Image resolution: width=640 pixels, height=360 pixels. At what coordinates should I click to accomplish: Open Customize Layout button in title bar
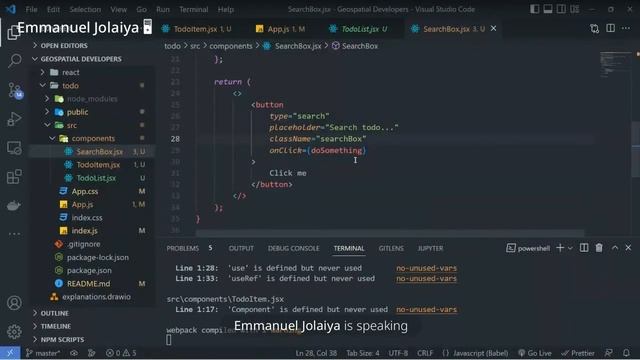click(575, 9)
